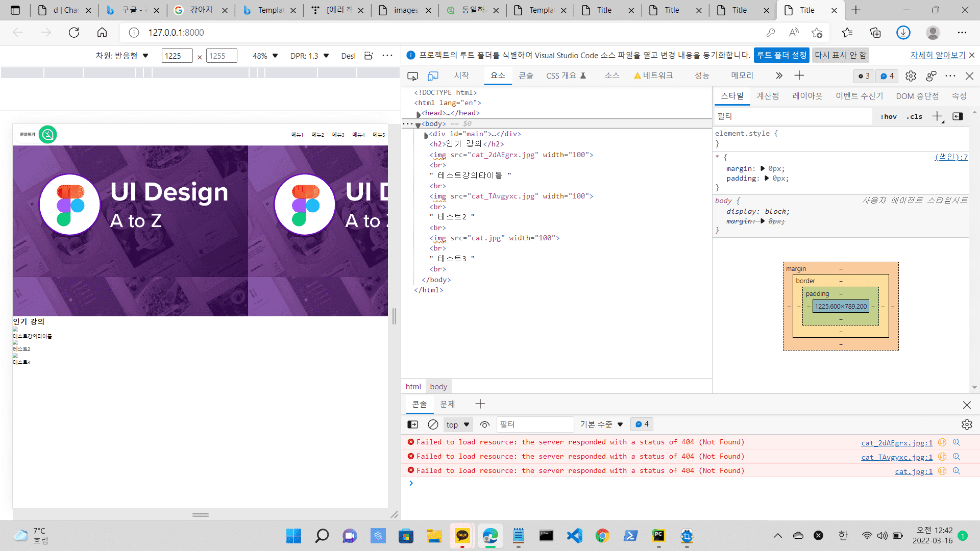Switch to the 네트워크 tab
980x551 pixels.
pyautogui.click(x=653, y=76)
